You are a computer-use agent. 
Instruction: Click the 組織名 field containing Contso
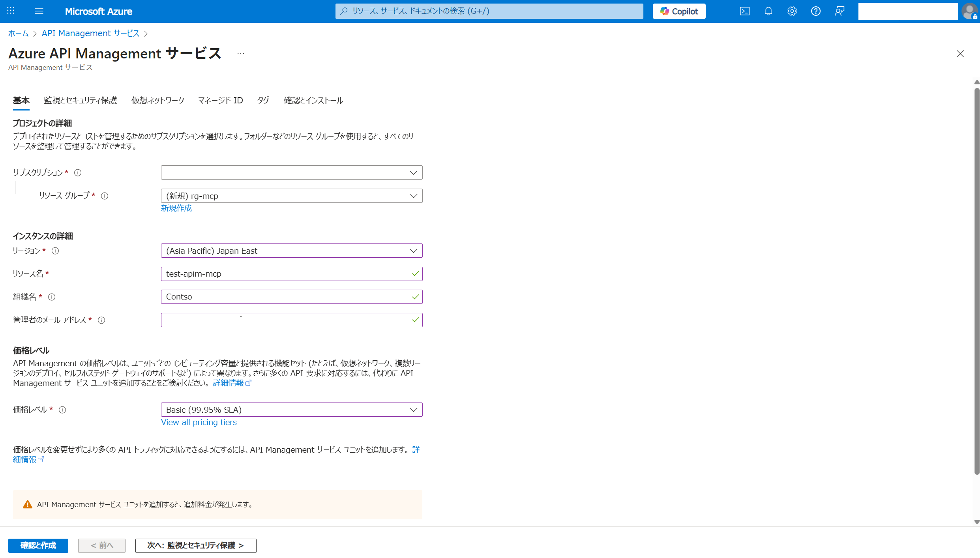click(x=292, y=297)
